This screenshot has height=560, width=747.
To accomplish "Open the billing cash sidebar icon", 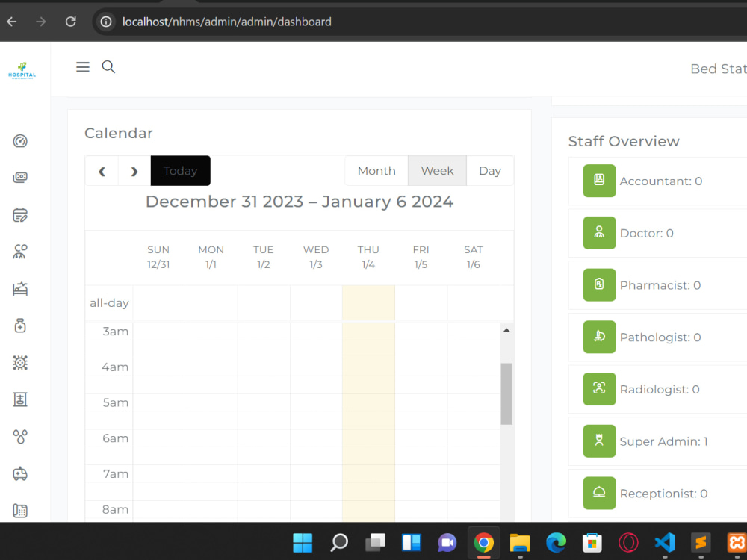I will pos(20,177).
